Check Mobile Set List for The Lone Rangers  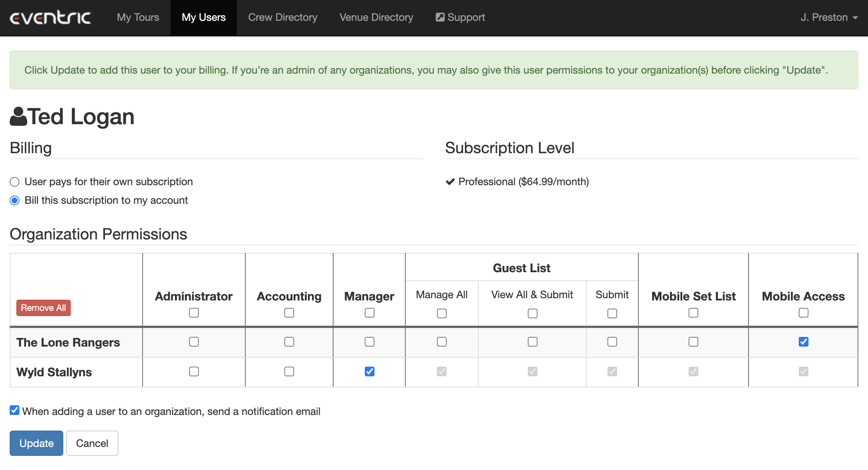693,342
